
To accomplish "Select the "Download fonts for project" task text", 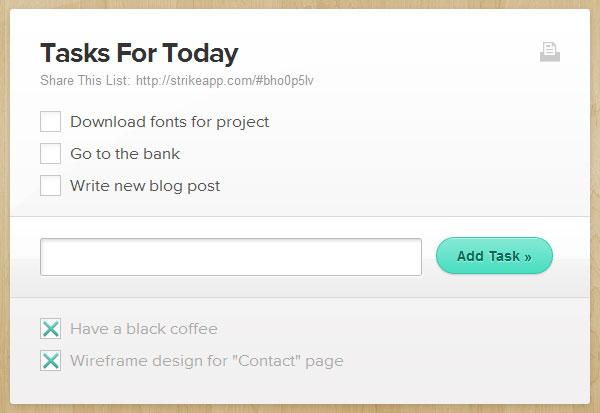I will [x=170, y=122].
